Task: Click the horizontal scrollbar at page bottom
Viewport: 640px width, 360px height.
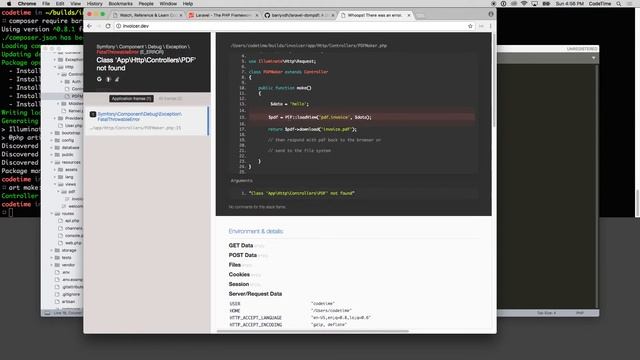Action: click(313, 331)
